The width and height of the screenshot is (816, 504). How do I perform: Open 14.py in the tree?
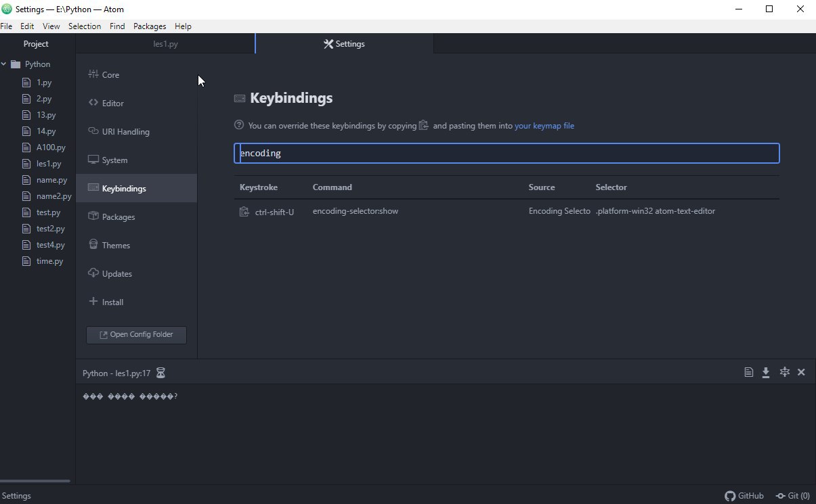(46, 131)
